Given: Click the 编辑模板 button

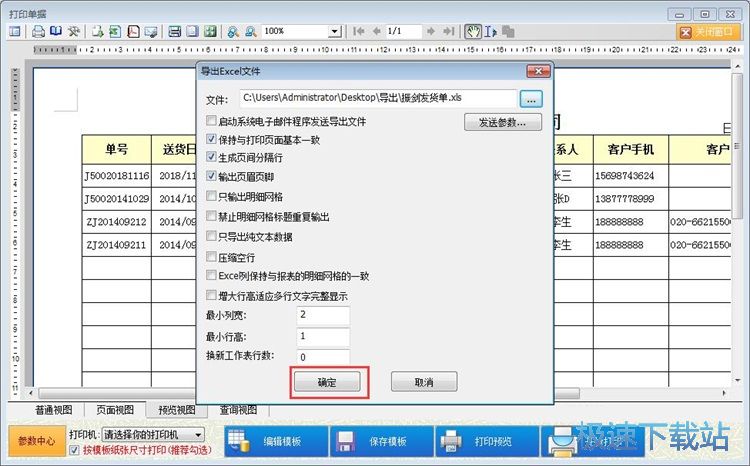Looking at the screenshot, I should pyautogui.click(x=276, y=441).
